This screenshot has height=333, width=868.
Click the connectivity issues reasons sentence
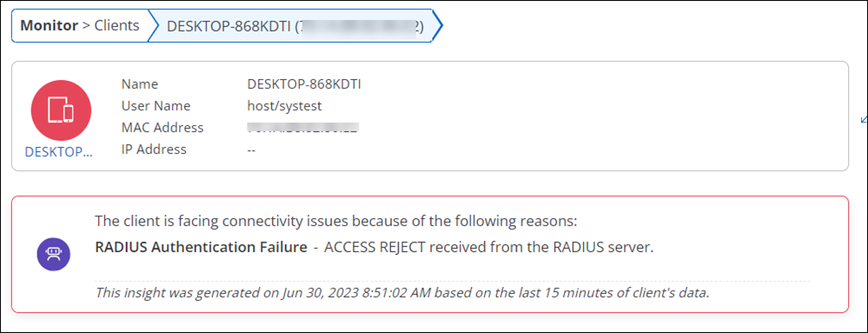pyautogui.click(x=336, y=222)
